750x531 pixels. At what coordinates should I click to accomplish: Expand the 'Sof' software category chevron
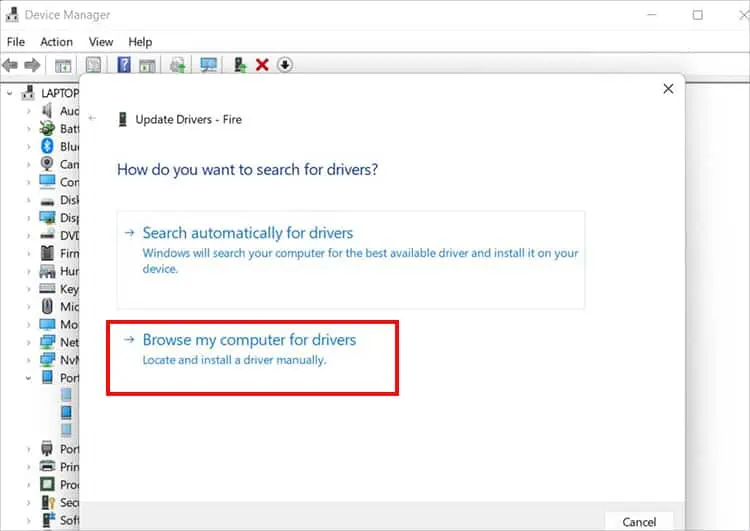coord(28,520)
